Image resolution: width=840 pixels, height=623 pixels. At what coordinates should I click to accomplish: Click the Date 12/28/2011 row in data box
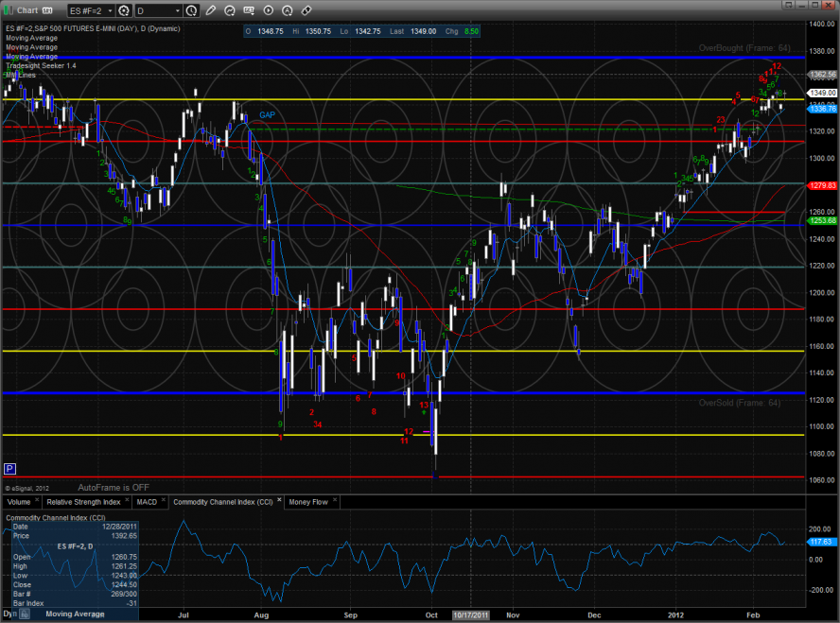click(75, 527)
